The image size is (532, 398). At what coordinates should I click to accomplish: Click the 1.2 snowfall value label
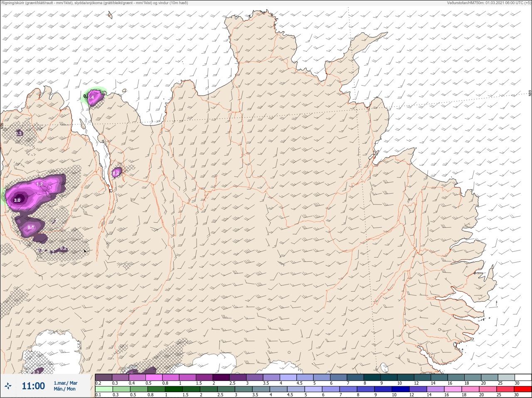click(40, 184)
